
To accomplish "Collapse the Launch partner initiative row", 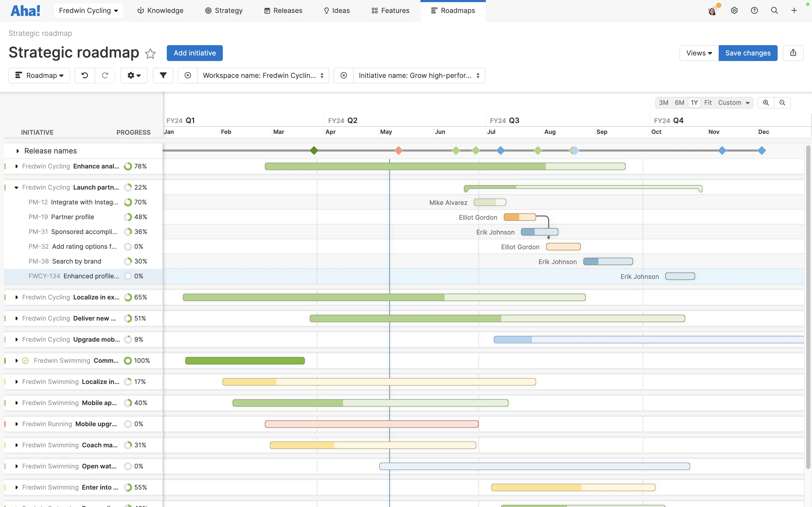I will pyautogui.click(x=16, y=188).
